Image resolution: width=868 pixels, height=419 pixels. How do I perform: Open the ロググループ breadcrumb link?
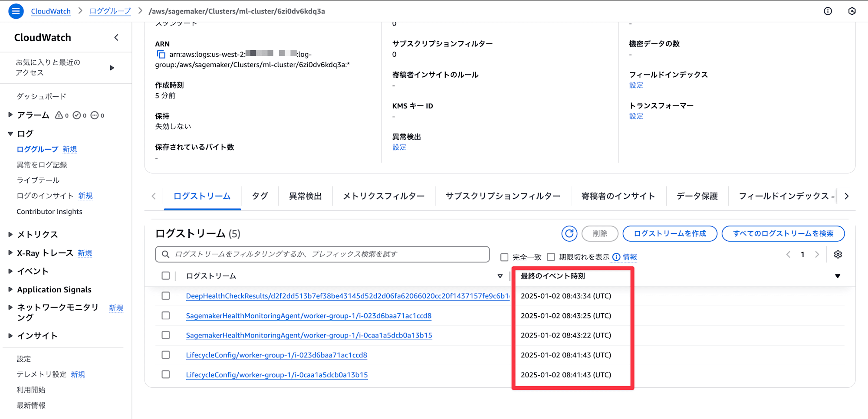point(110,11)
